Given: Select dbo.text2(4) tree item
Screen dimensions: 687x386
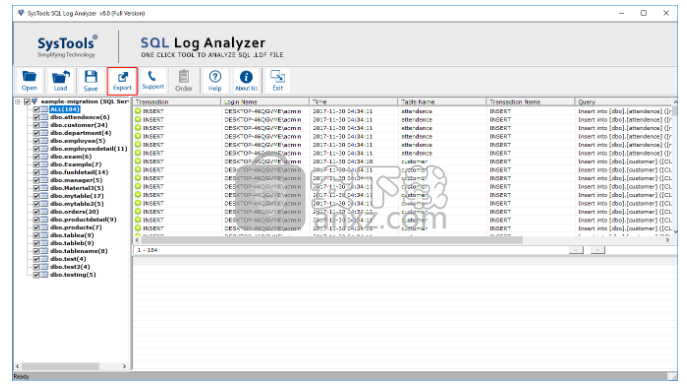Looking at the screenshot, I should pyautogui.click(x=70, y=267).
